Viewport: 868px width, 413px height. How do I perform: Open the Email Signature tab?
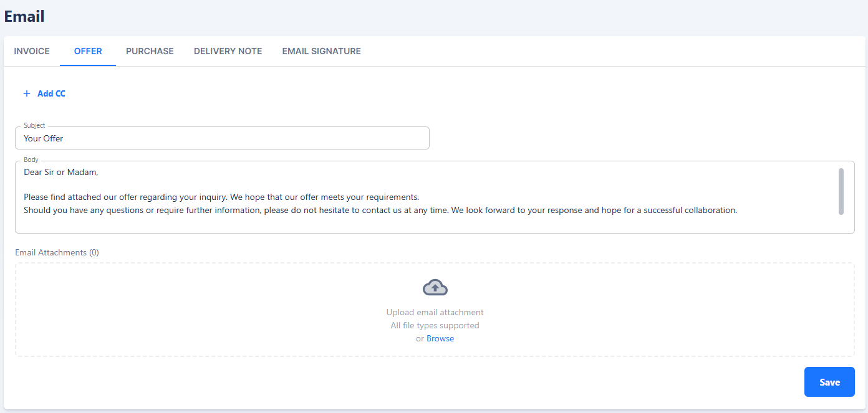point(321,51)
